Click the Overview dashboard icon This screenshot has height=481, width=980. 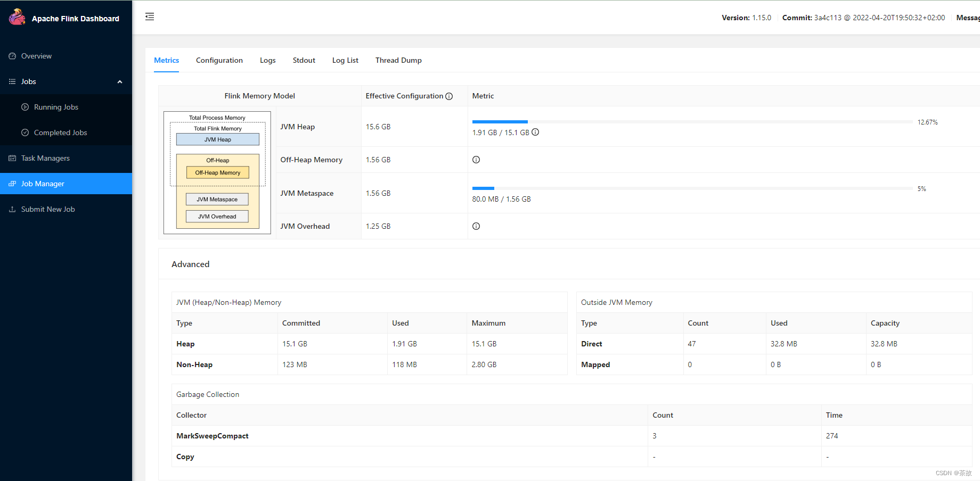(12, 56)
